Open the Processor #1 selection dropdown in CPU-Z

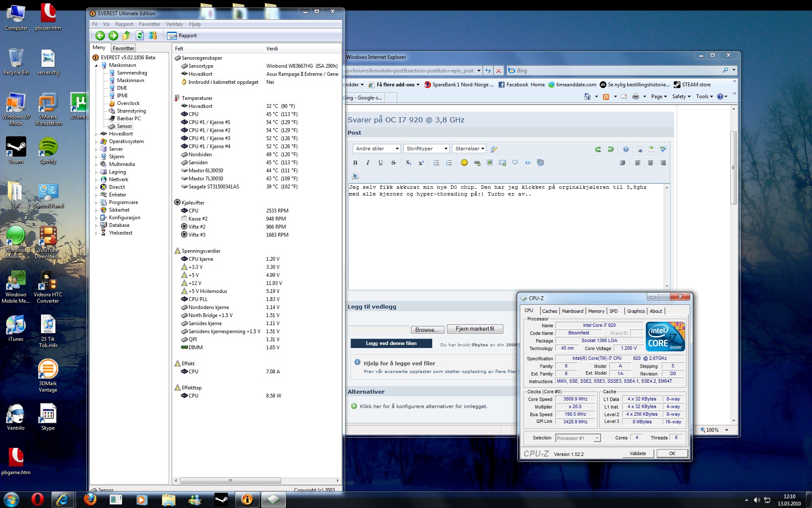[x=578, y=438]
